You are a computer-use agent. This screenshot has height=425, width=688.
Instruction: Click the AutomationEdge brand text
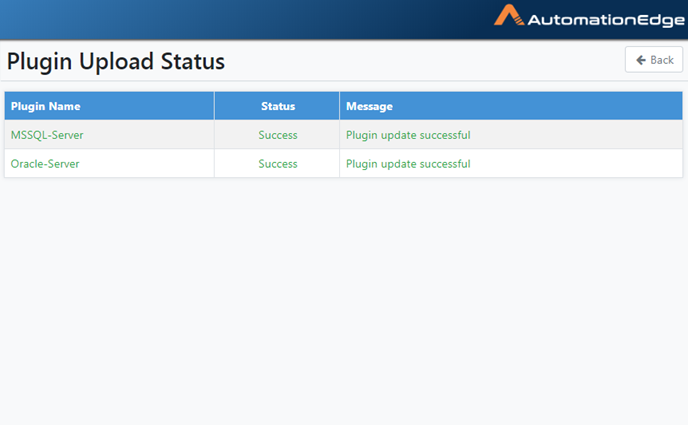[x=606, y=20]
